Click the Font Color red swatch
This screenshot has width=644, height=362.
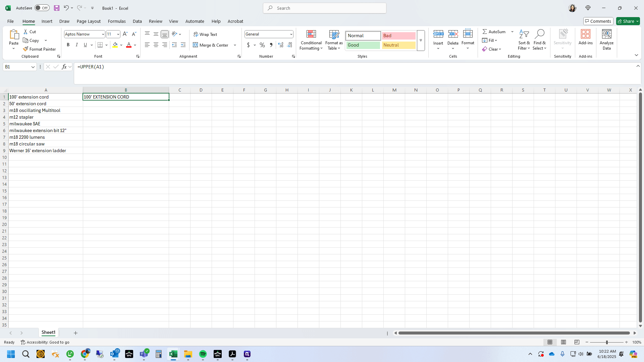pos(129,45)
